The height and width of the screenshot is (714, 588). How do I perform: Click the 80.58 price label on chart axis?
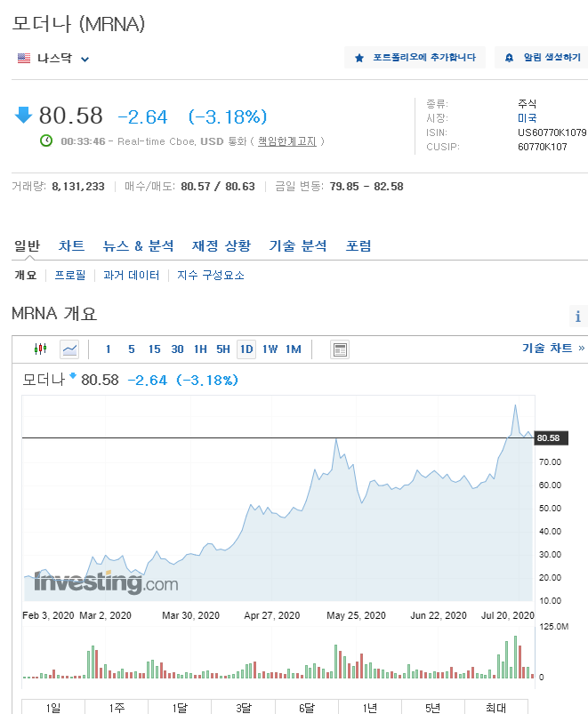pyautogui.click(x=551, y=438)
